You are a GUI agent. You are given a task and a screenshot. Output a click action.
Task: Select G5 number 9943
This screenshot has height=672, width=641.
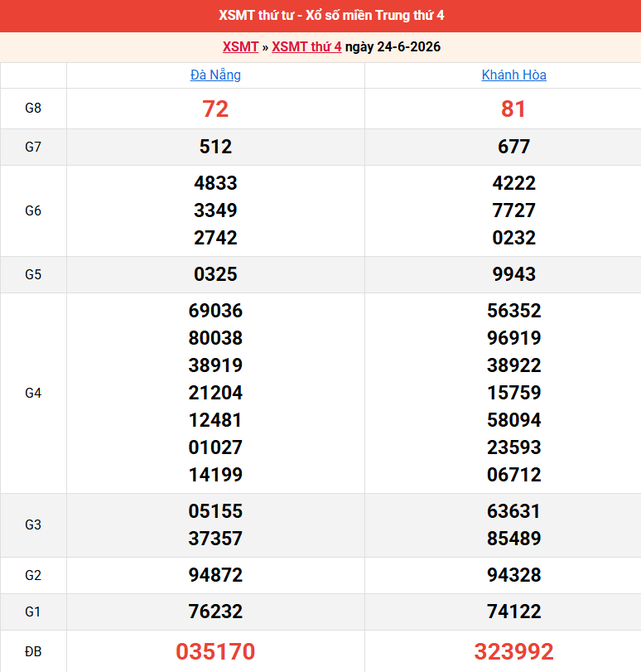[513, 275]
